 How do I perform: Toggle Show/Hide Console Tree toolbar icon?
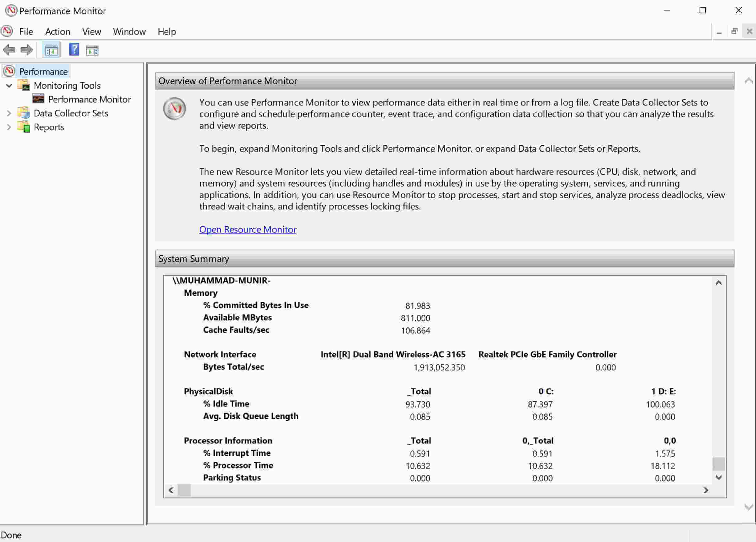click(x=51, y=50)
